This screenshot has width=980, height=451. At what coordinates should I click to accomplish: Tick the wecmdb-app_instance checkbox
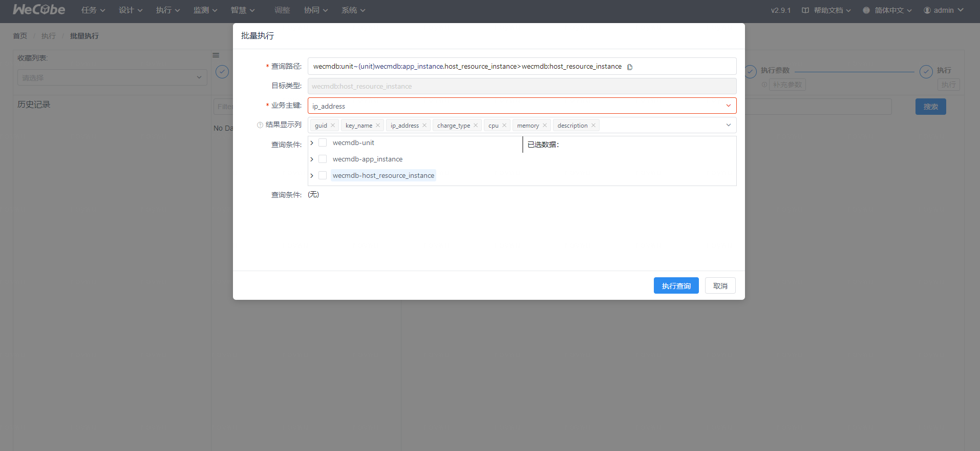click(x=323, y=159)
